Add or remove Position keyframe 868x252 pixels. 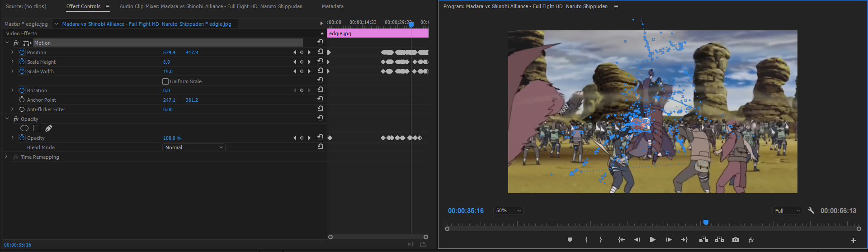[x=302, y=52]
